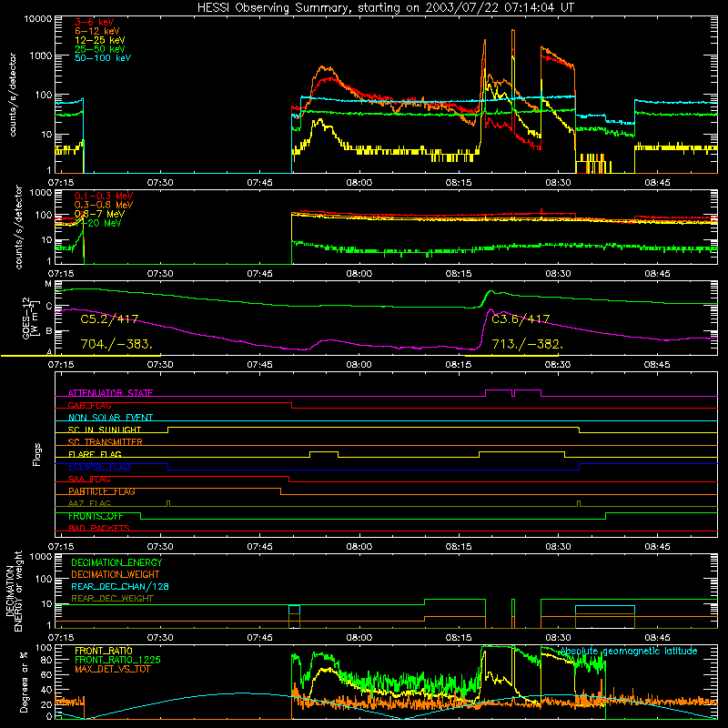Click the 0.8-7 MeV legend entry

pos(99,214)
